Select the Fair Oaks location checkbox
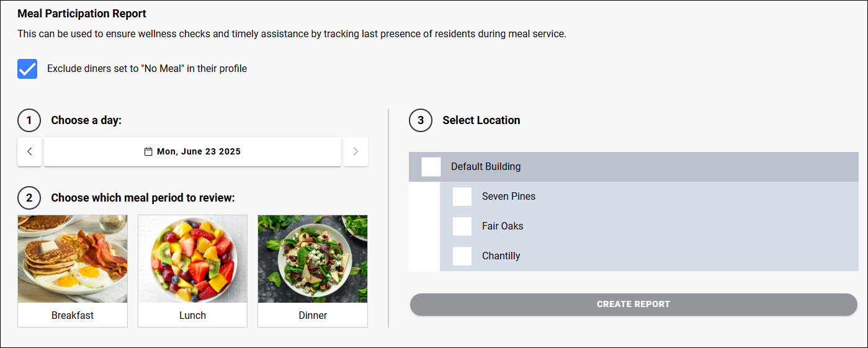 tap(462, 226)
